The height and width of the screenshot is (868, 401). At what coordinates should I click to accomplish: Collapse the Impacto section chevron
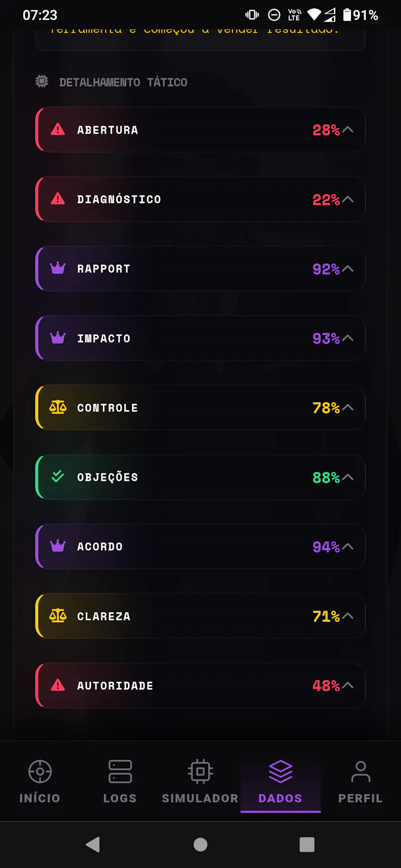tap(348, 338)
